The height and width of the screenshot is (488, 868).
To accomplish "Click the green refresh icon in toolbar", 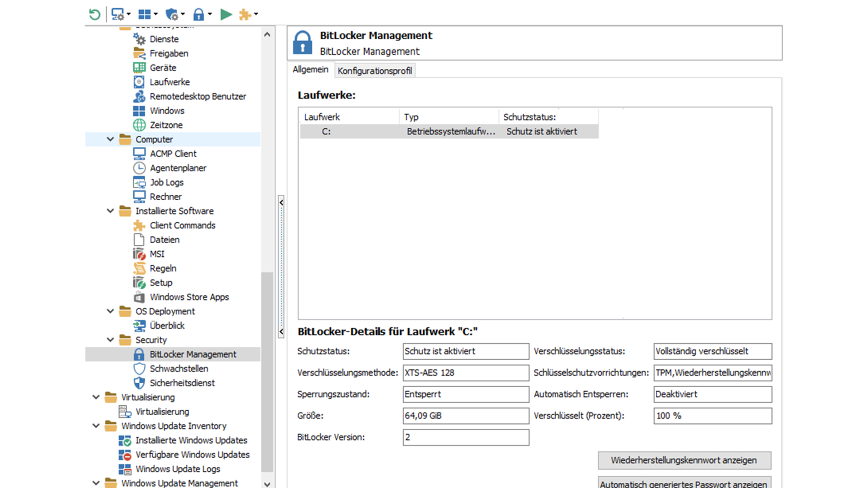I will tap(94, 14).
